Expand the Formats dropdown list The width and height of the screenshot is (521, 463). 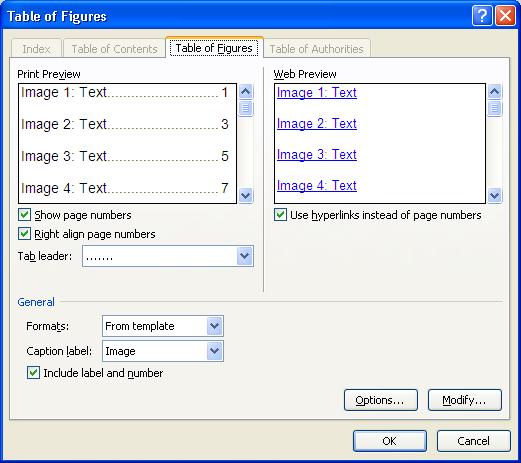click(215, 326)
